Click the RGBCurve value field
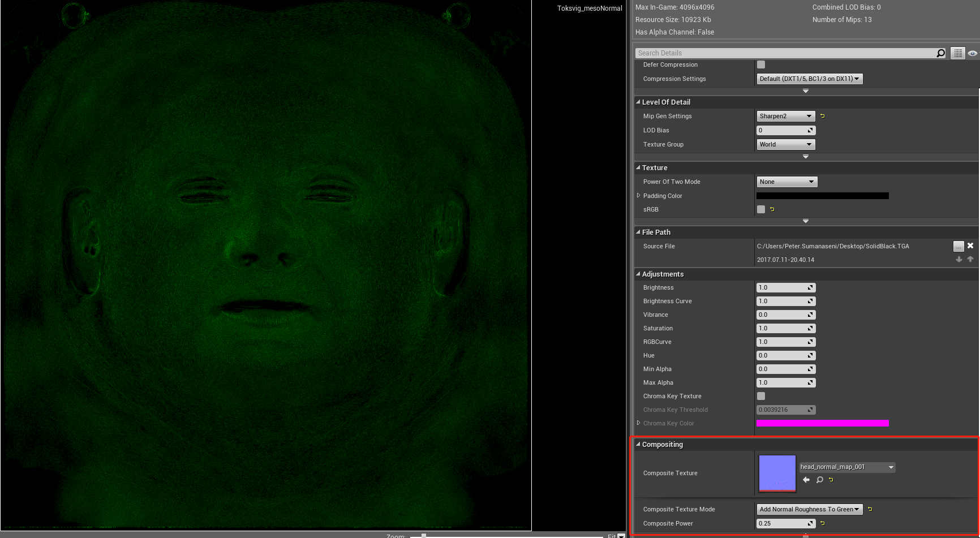The image size is (980, 538). [786, 342]
